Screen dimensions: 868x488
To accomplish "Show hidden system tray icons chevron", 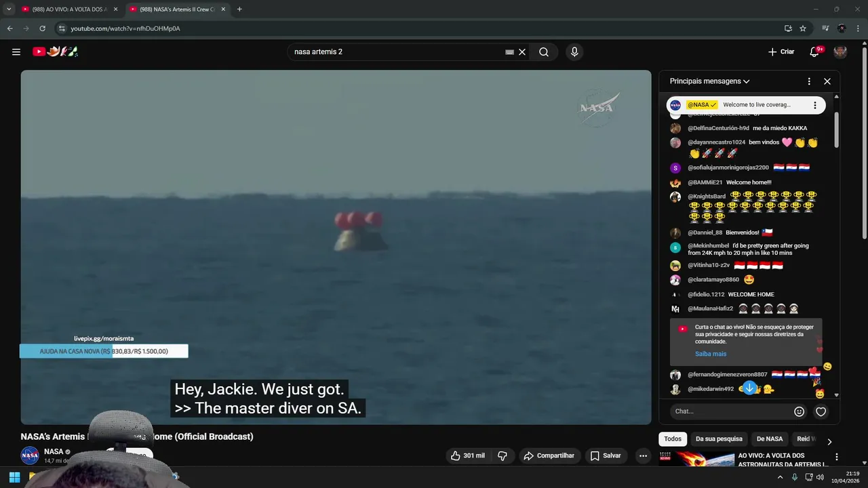I will coord(780,477).
